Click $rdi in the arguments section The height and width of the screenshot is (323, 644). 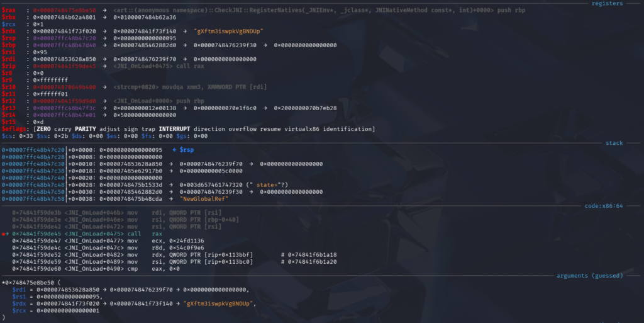pos(19,290)
